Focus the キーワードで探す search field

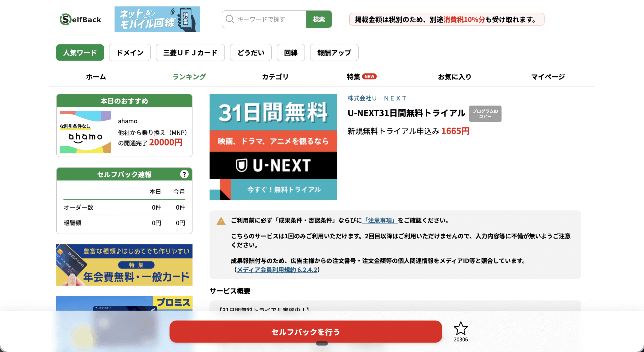coord(264,19)
